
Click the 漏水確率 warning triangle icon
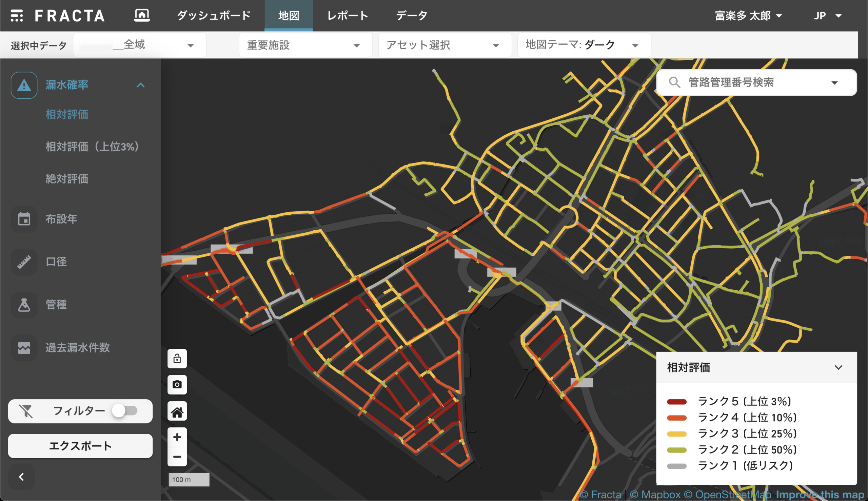pos(24,85)
